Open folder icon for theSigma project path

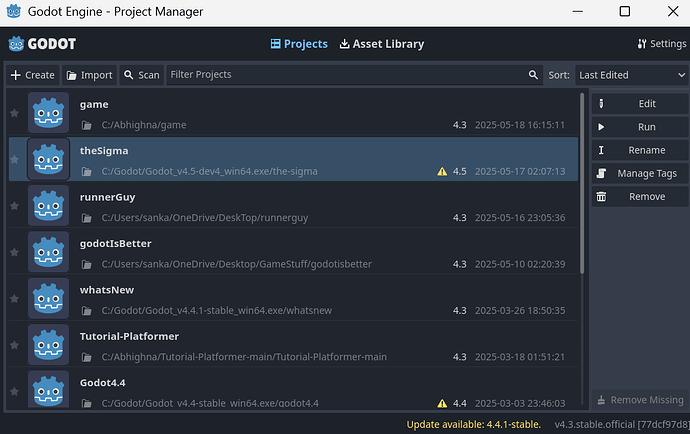pyautogui.click(x=87, y=172)
